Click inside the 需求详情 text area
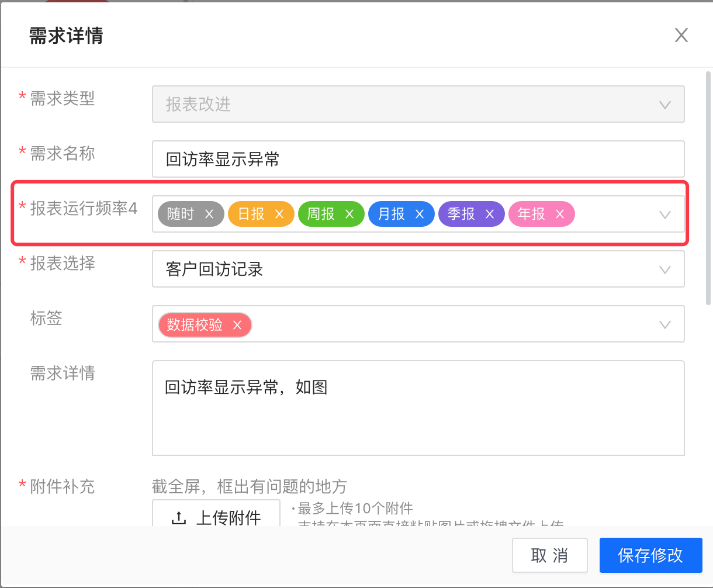Image resolution: width=713 pixels, height=588 pixels. point(418,421)
